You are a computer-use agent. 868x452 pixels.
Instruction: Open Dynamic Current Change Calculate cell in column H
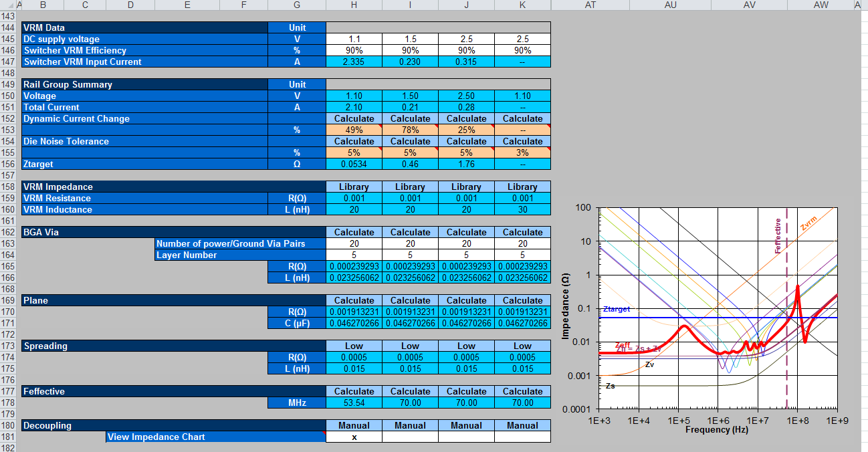[x=354, y=118]
